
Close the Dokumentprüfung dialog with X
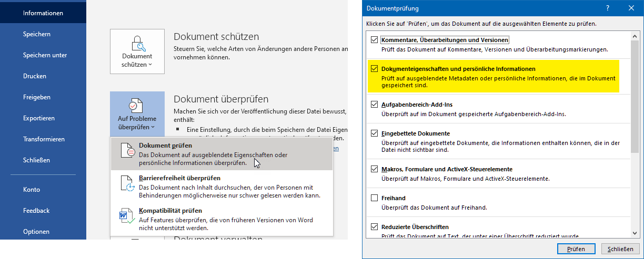coord(631,8)
